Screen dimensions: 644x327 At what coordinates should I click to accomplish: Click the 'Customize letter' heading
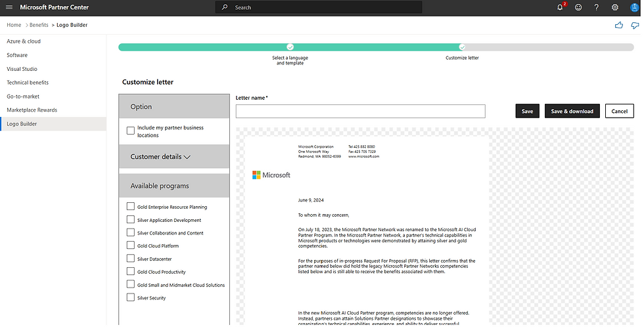click(148, 82)
